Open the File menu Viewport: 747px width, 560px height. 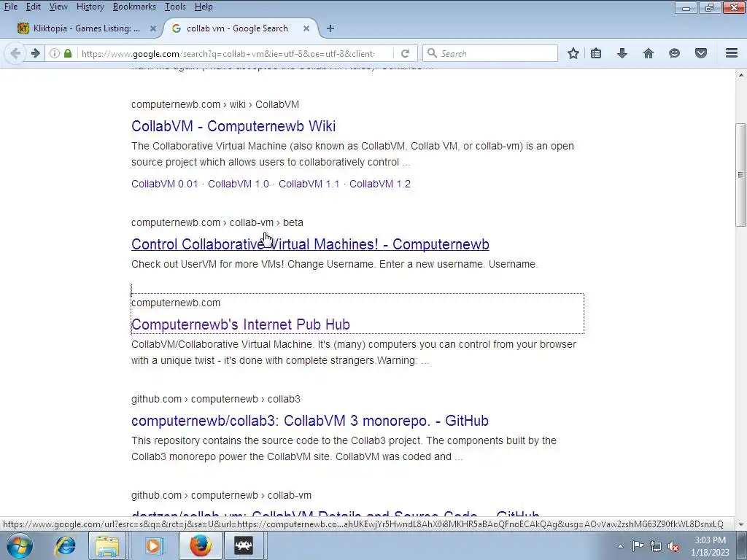tap(10, 7)
